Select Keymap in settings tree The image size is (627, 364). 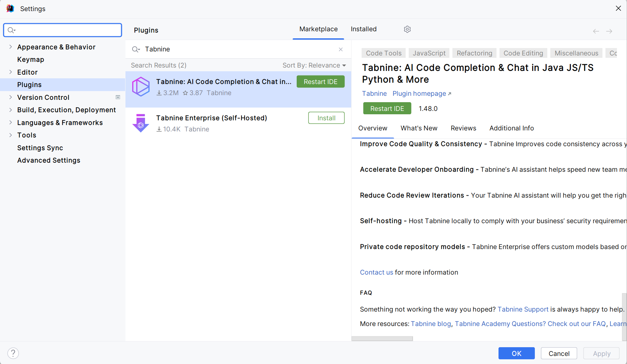click(31, 59)
